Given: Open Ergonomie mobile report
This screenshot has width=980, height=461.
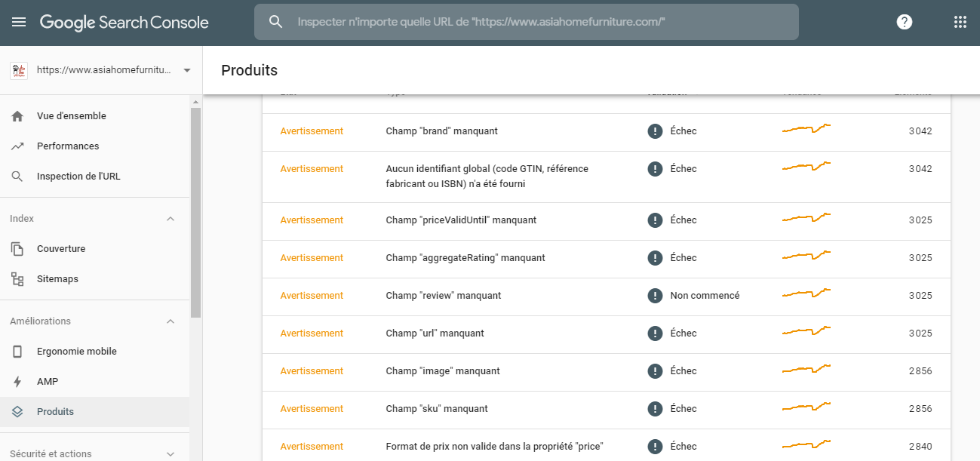Looking at the screenshot, I should [x=95, y=352].
